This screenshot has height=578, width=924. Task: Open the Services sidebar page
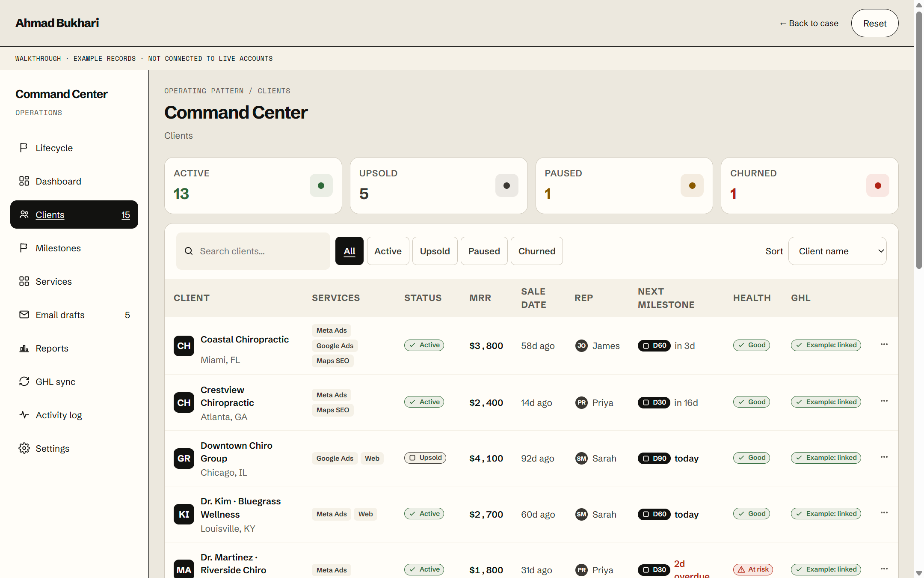click(x=74, y=281)
